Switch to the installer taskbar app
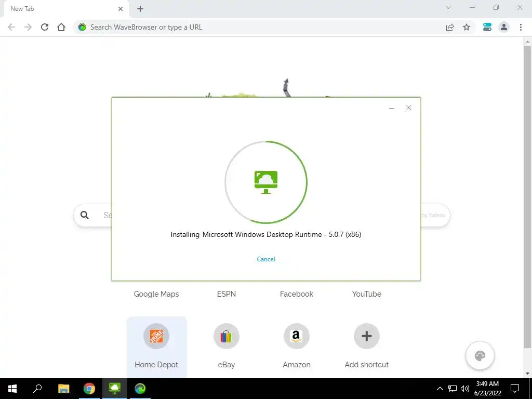Viewport: 532px width, 399px height. [x=115, y=389]
